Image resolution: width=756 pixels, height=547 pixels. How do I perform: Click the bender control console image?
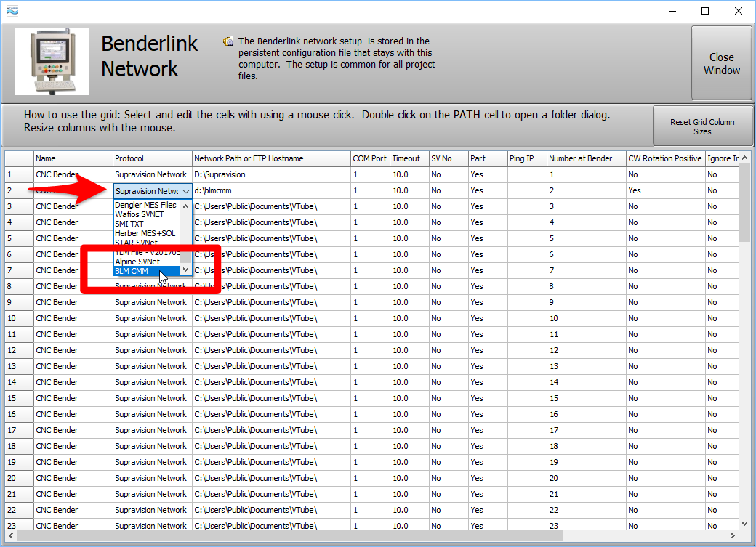coord(52,61)
